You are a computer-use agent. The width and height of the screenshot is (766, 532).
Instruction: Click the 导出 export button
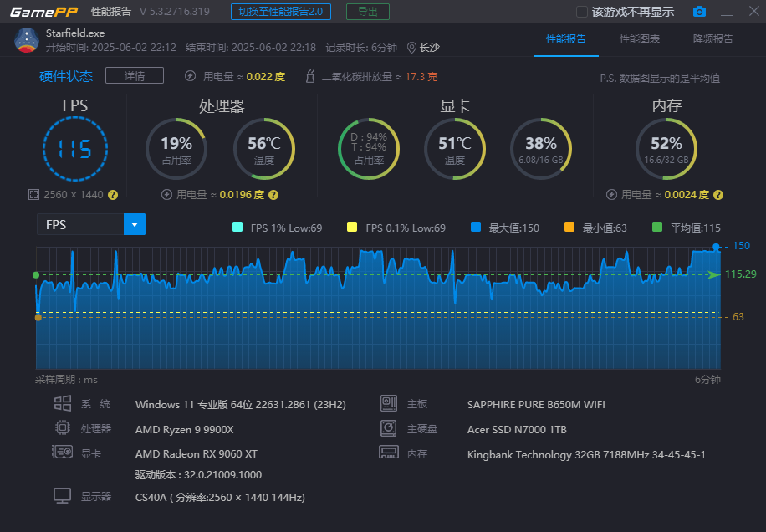point(368,12)
